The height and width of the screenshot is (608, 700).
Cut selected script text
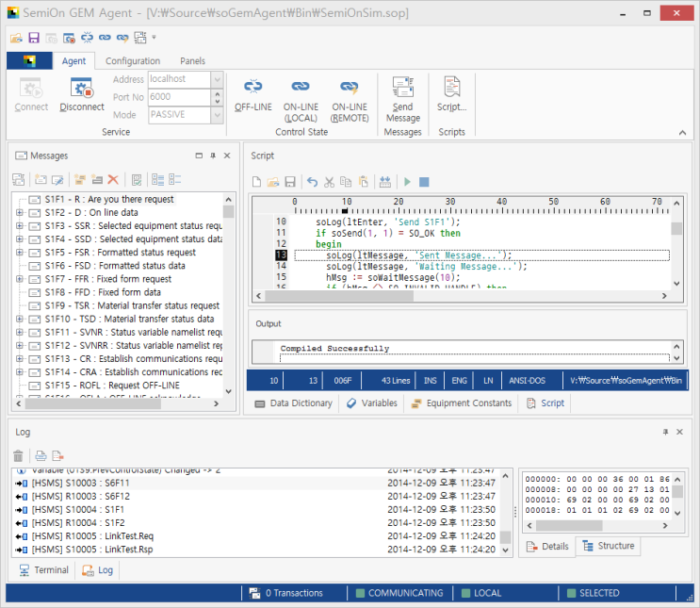tap(329, 182)
